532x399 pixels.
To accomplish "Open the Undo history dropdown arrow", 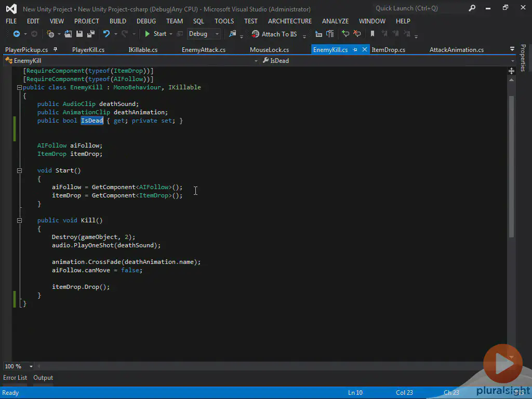I will 116,34.
